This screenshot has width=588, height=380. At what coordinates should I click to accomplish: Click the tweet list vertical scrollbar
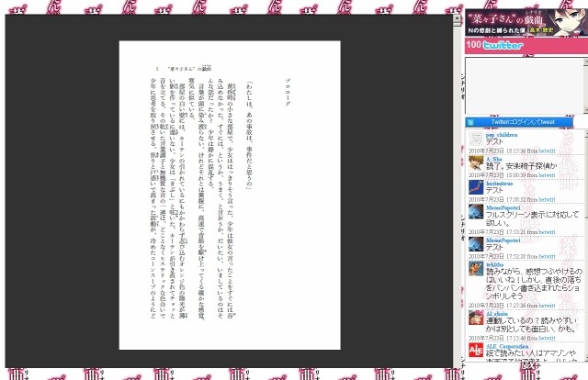(x=586, y=245)
